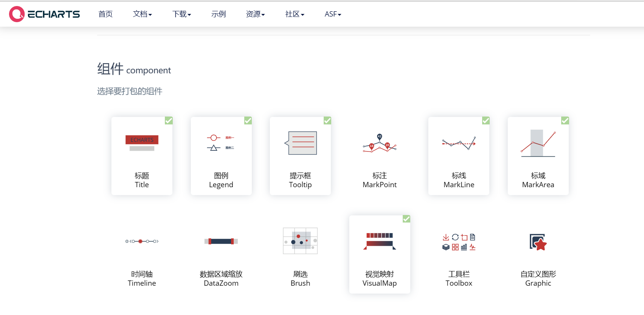Image resolution: width=644 pixels, height=315 pixels.
Task: Click the ECHARTS logo link
Action: pos(44,14)
